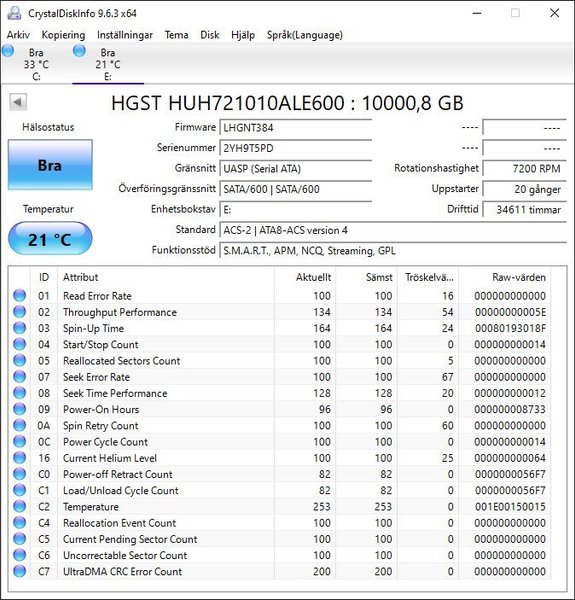Click the status dot for Throughput Performance
The width and height of the screenshot is (575, 600).
tap(20, 311)
